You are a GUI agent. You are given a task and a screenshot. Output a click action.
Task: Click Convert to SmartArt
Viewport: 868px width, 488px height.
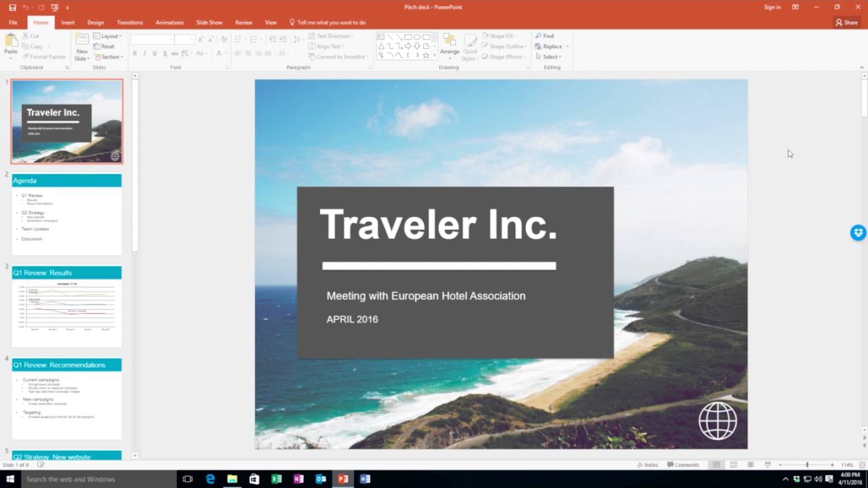coord(337,57)
